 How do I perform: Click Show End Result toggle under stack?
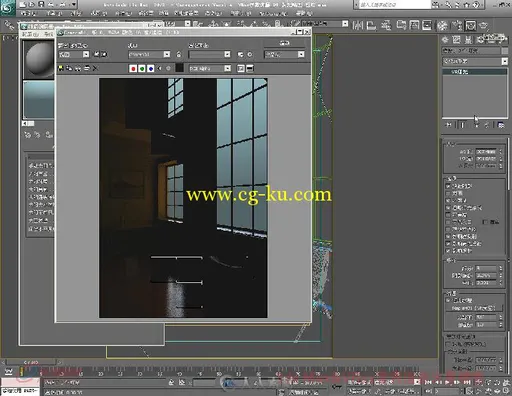462,125
